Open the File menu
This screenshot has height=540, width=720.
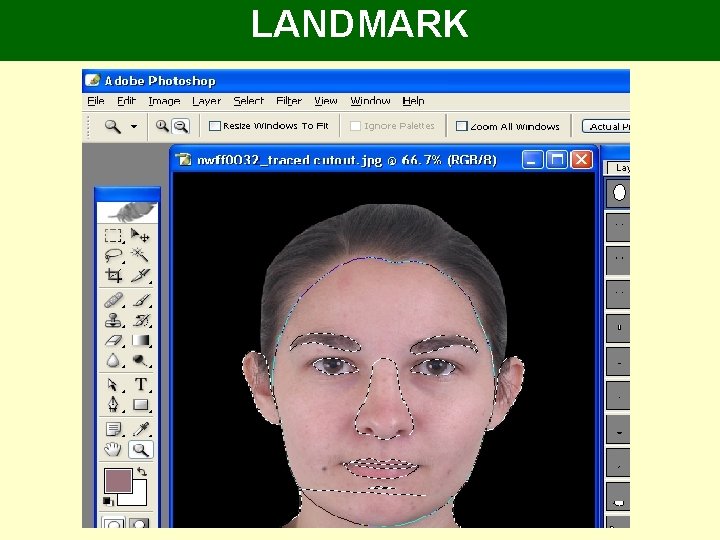96,101
